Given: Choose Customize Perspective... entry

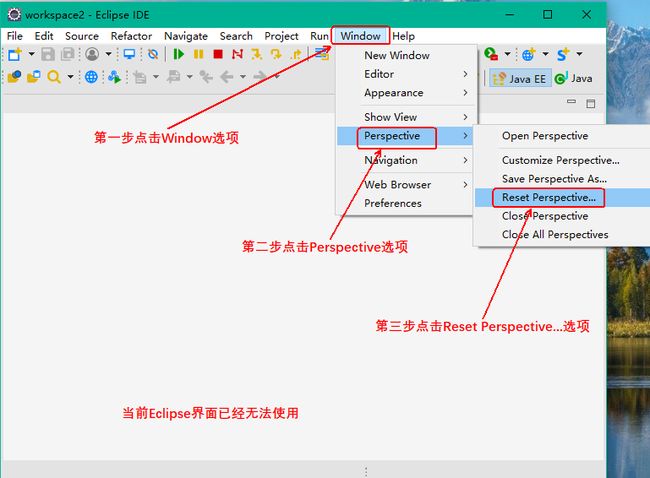Looking at the screenshot, I should 563,160.
